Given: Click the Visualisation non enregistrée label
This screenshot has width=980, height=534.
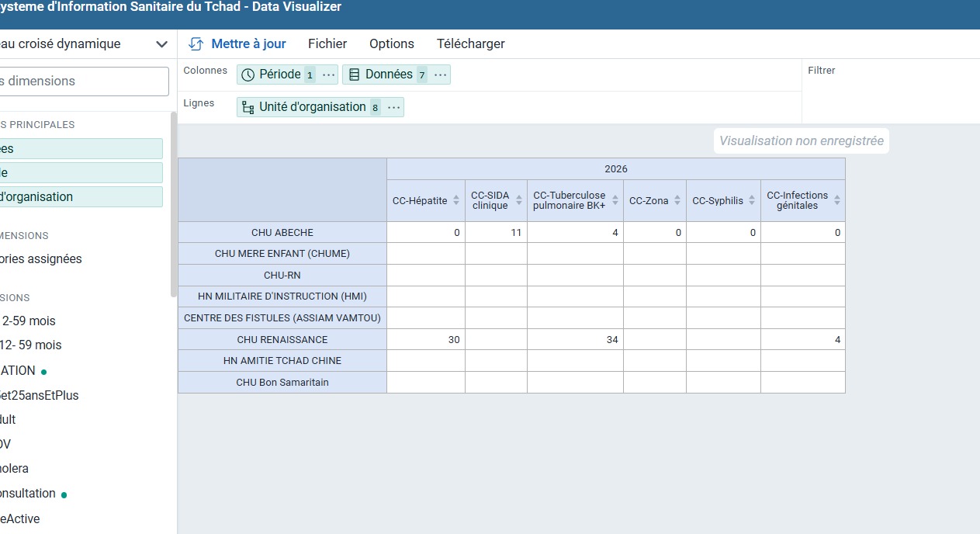Looking at the screenshot, I should point(802,141).
